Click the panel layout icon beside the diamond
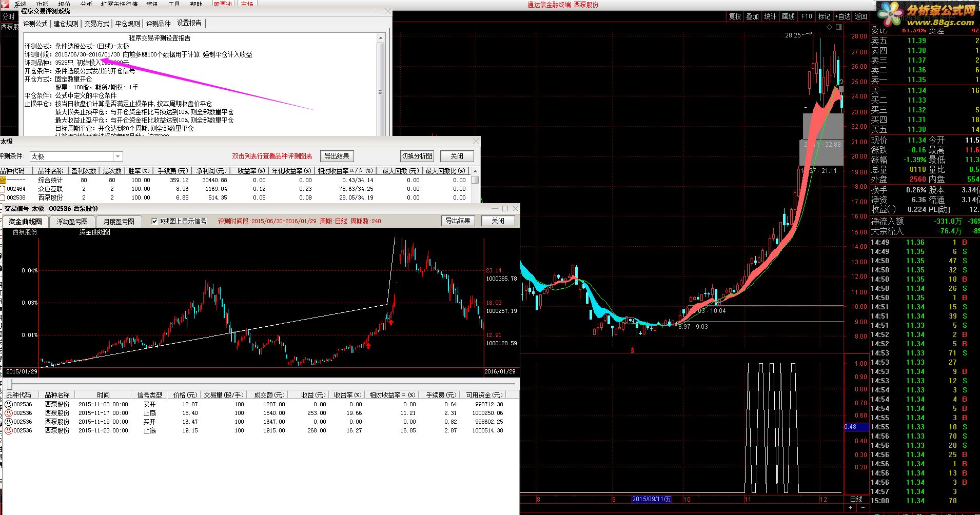Screen dimensions: 980x515 [839, 27]
